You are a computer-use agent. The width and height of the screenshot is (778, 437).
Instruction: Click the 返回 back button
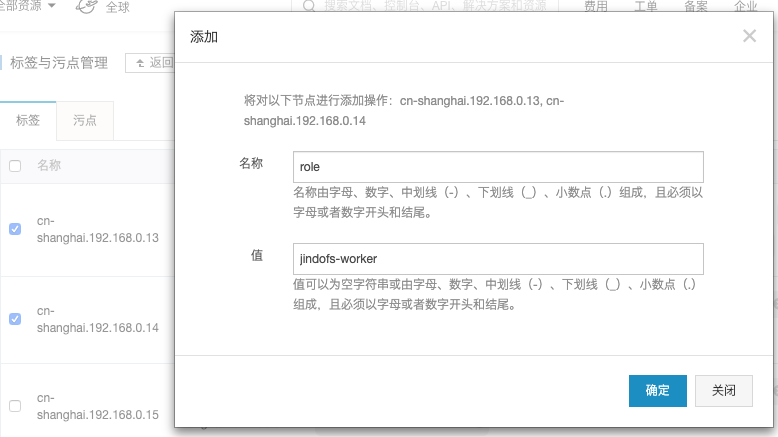pos(152,63)
